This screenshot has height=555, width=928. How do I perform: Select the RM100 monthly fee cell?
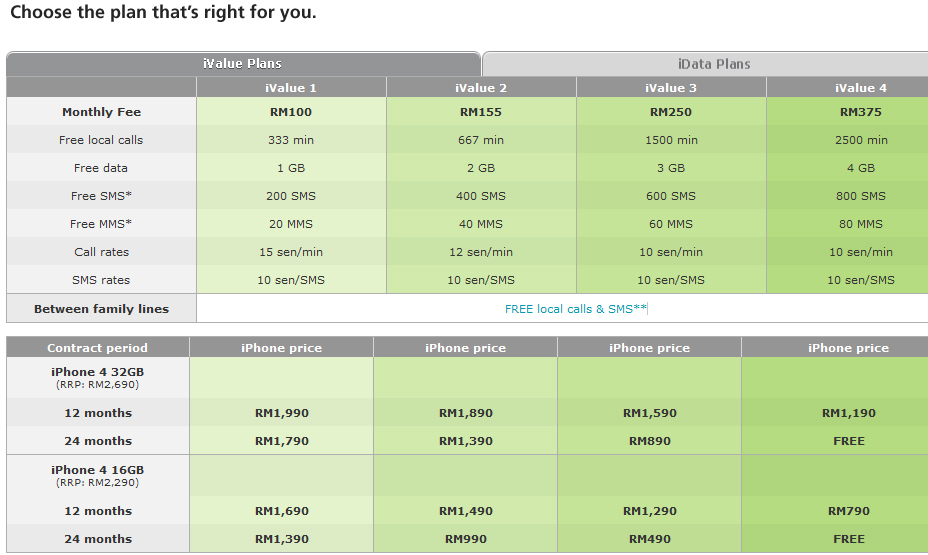[x=291, y=112]
